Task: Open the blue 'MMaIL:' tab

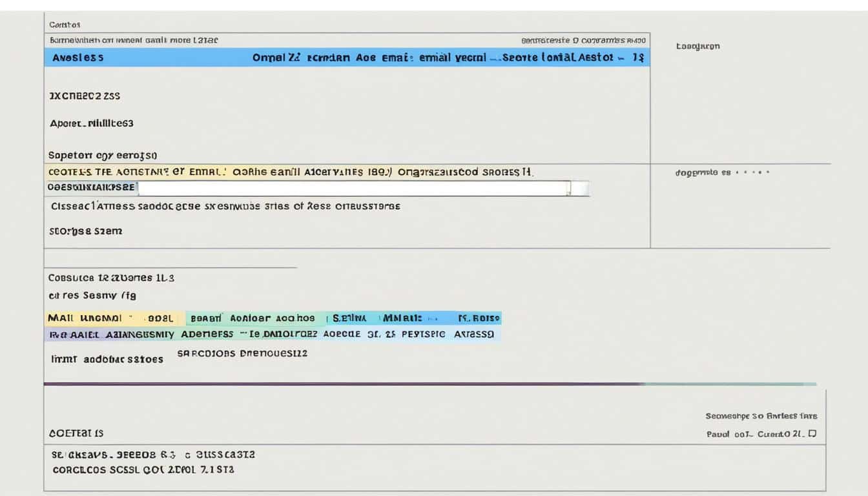Action: 403,318
